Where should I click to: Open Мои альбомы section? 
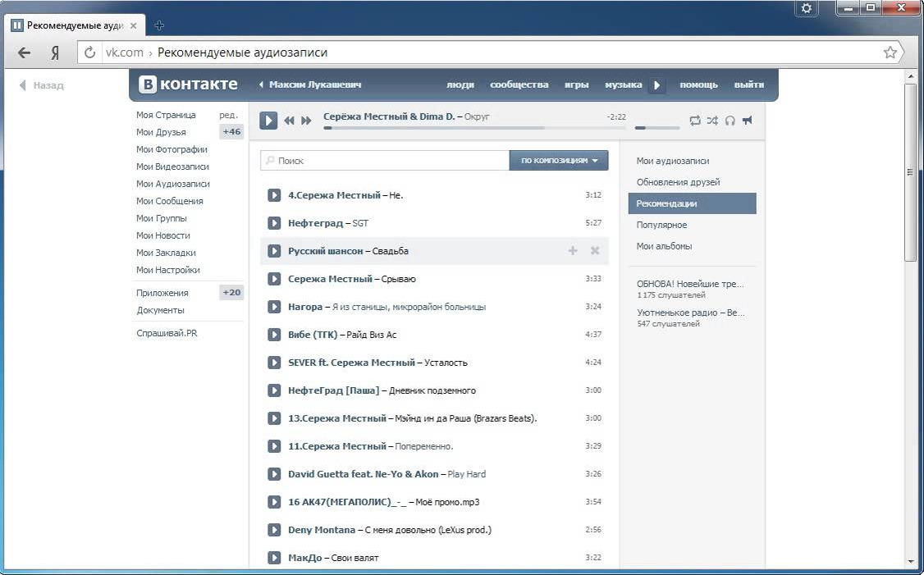(664, 246)
